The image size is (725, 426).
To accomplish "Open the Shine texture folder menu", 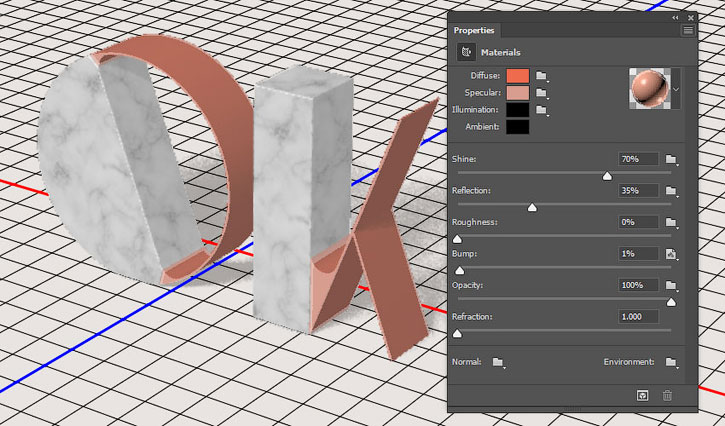I will [x=671, y=159].
